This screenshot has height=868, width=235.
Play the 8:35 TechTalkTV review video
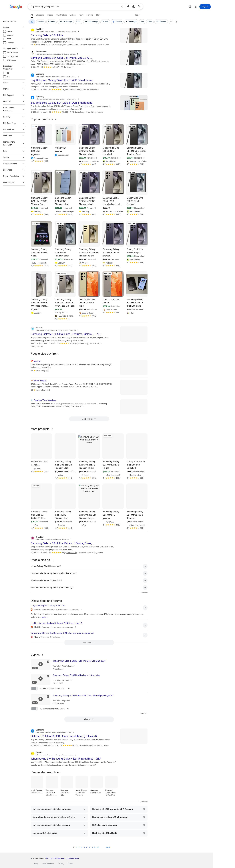pos(40,679)
